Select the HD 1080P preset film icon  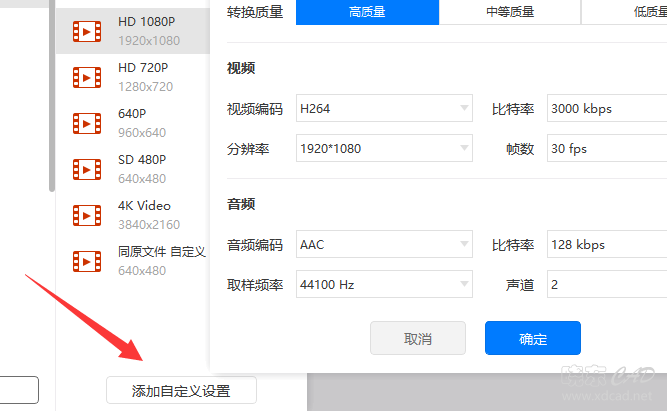pos(87,31)
